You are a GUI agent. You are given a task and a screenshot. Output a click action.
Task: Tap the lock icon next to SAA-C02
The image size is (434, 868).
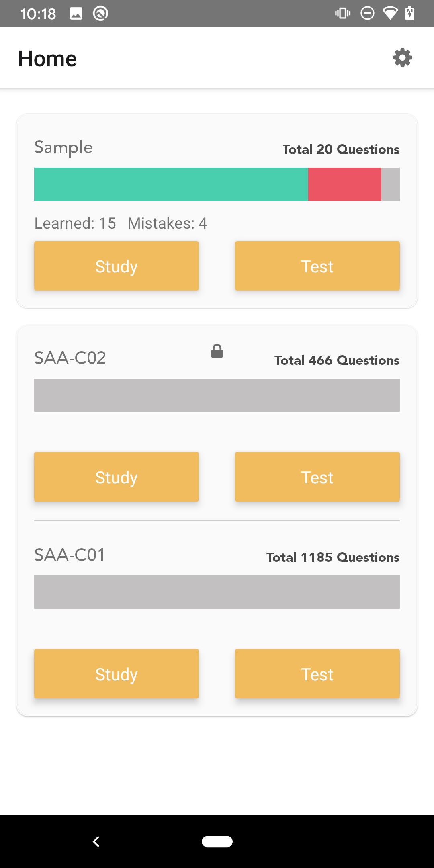tap(217, 351)
